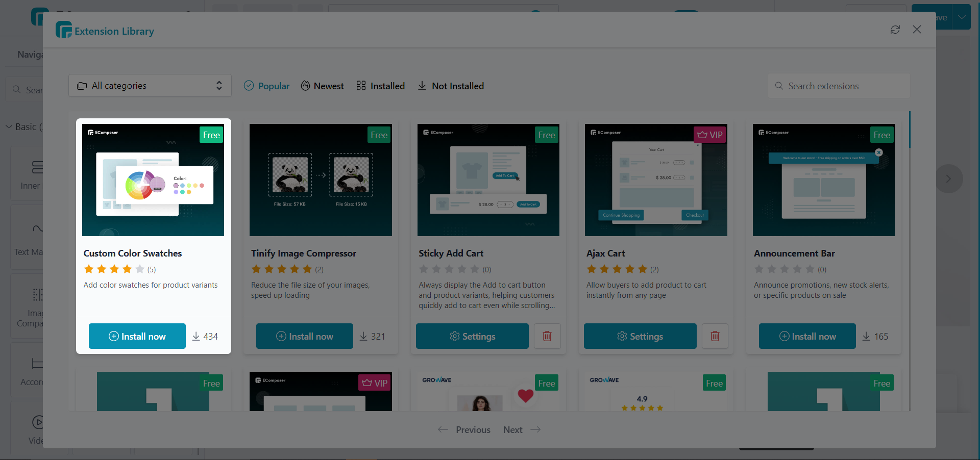
Task: Delete the Sticky Add Cart extension
Action: point(547,336)
